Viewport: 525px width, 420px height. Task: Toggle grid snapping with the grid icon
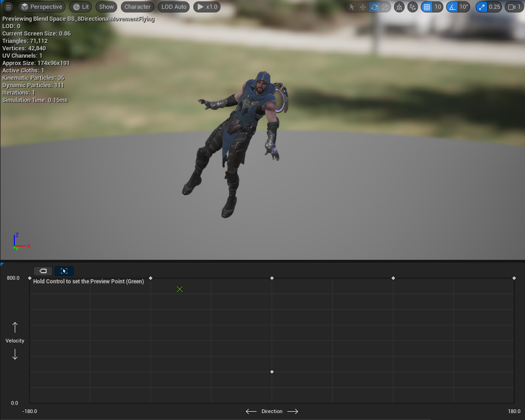pos(427,7)
